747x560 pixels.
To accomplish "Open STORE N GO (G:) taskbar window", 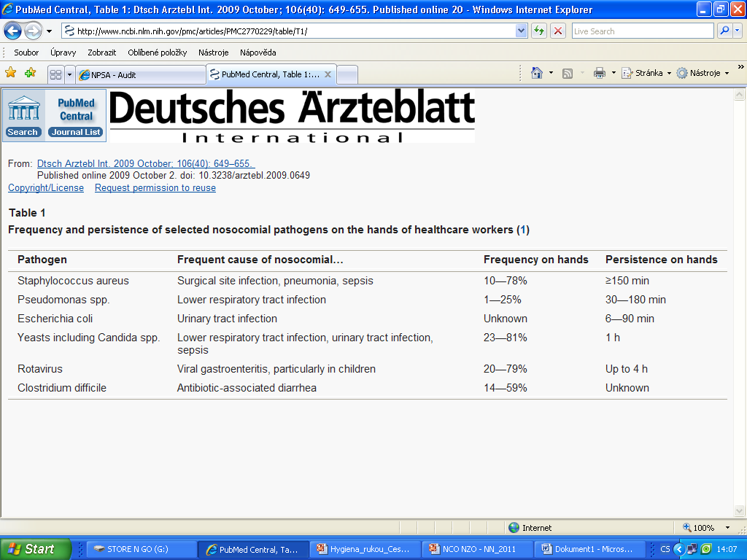I will pos(141,549).
